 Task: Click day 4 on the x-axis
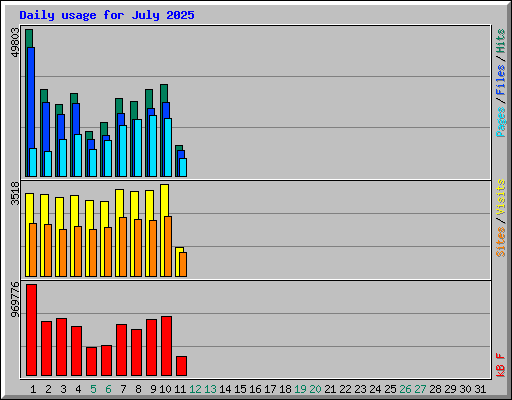click(78, 389)
